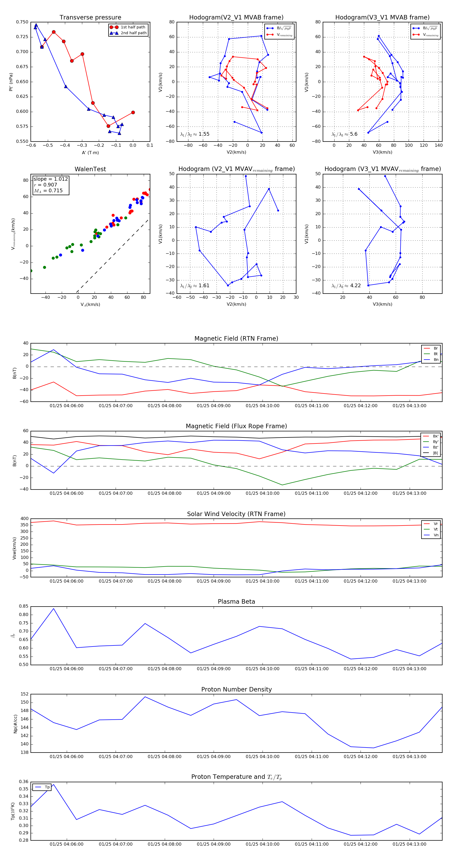This screenshot has height=868, width=473.
Task: Click "01/25 04:12:00" tick under Solar Wind Velocity plot
Action: 361,581
